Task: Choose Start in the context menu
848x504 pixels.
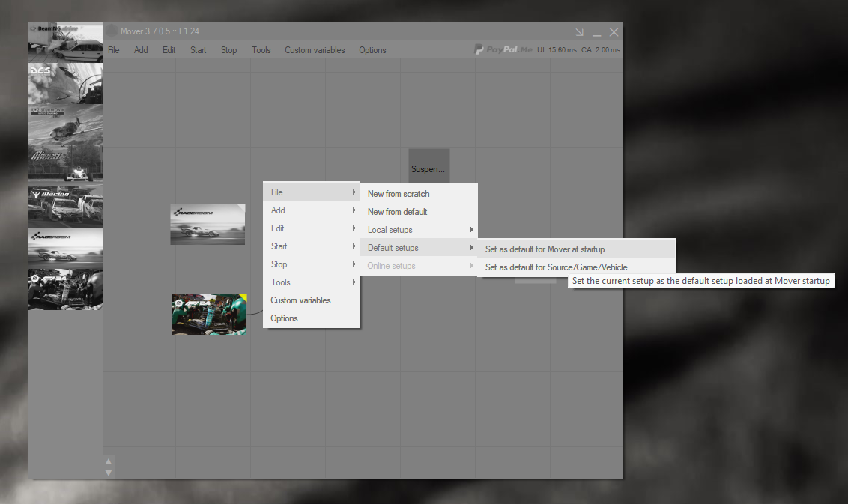Action: [x=311, y=246]
